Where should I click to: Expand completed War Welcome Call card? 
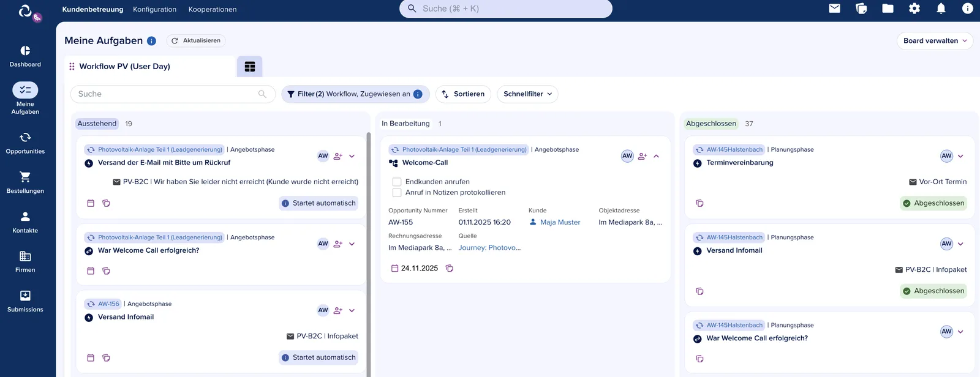point(960,332)
